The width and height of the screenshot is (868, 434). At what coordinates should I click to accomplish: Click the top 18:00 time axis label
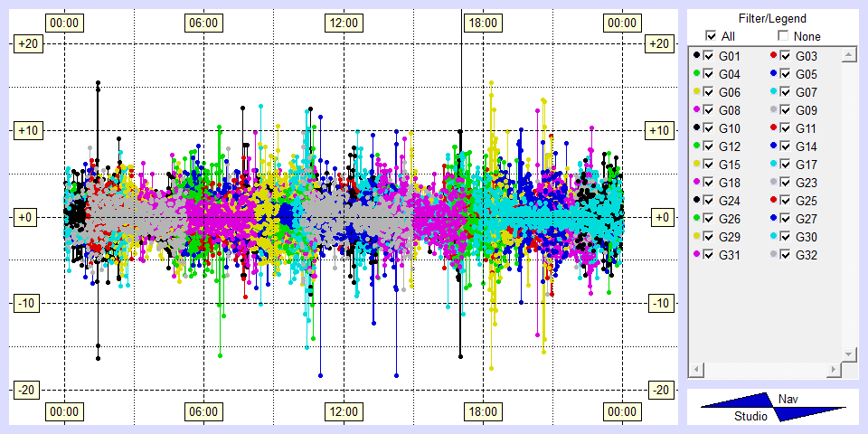[481, 23]
